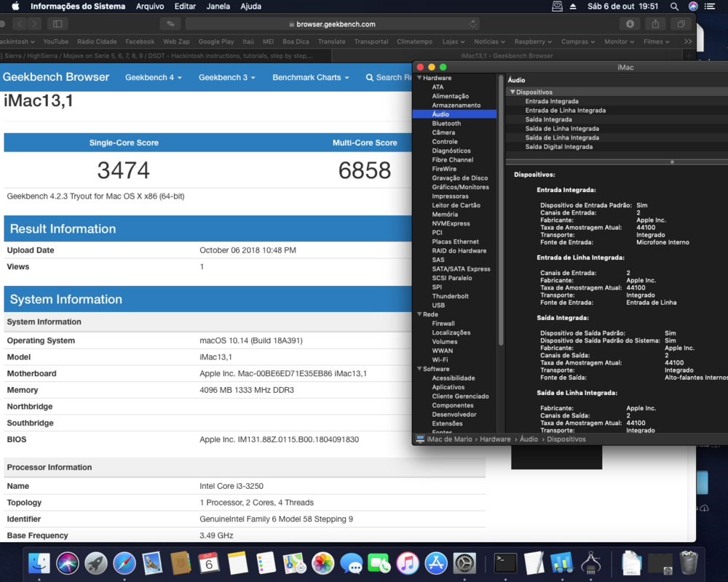Viewport: 728px width, 582px height.
Task: Open the App Store dock icon
Action: [435, 562]
